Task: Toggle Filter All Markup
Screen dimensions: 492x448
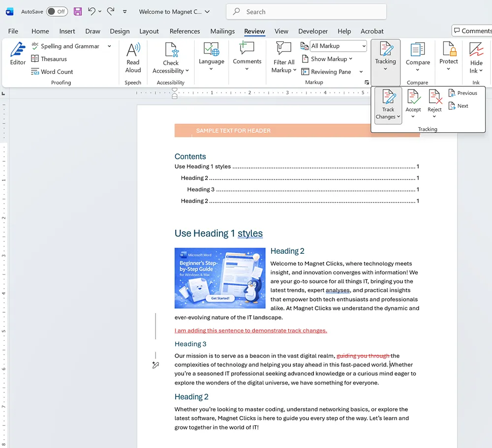Action: tap(284, 57)
